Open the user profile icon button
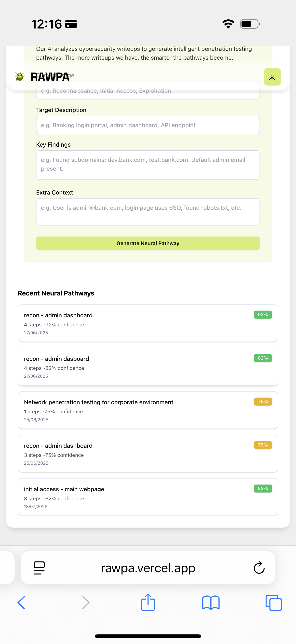 pyautogui.click(x=272, y=77)
